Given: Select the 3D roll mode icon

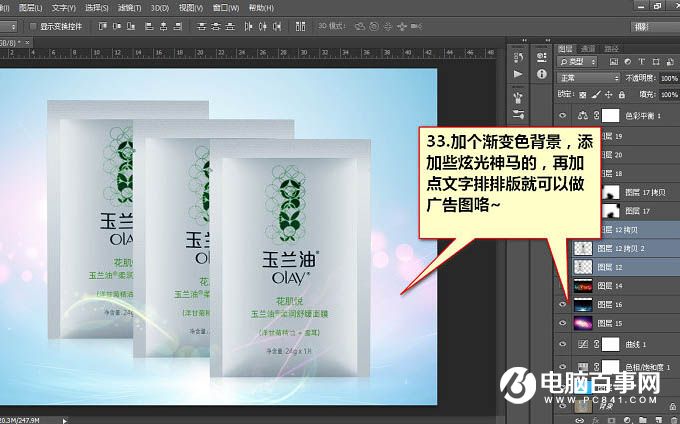Looking at the screenshot, I should pos(374,26).
